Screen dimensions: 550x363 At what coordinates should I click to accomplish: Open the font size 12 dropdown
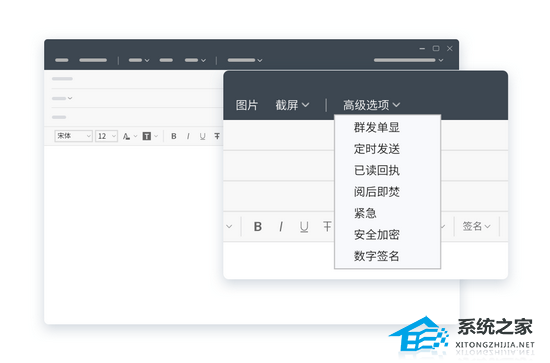tap(106, 136)
